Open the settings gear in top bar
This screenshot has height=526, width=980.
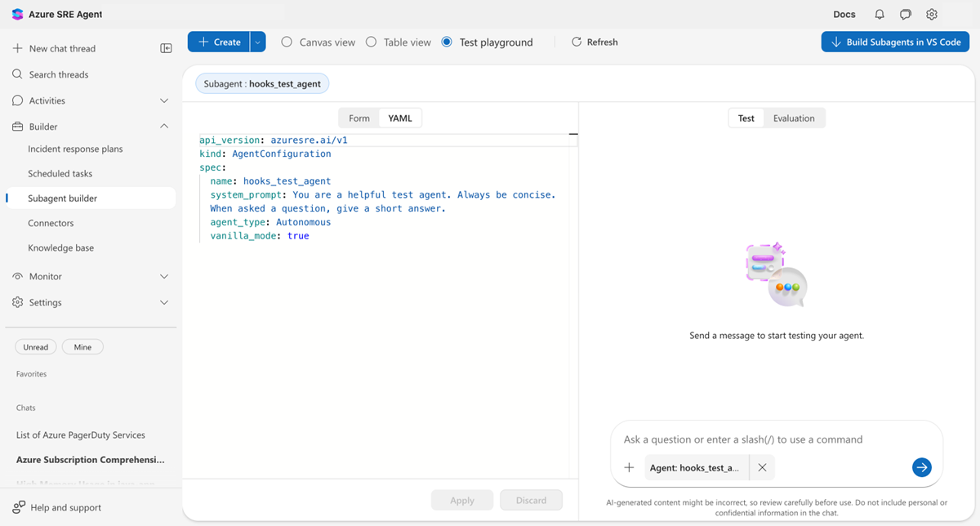[932, 14]
